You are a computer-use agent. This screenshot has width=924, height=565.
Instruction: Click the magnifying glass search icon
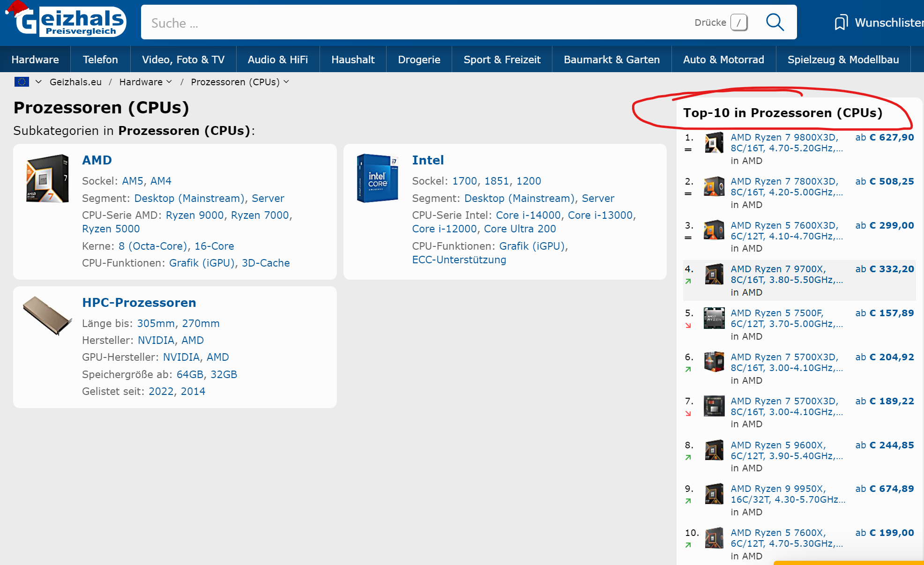point(775,22)
